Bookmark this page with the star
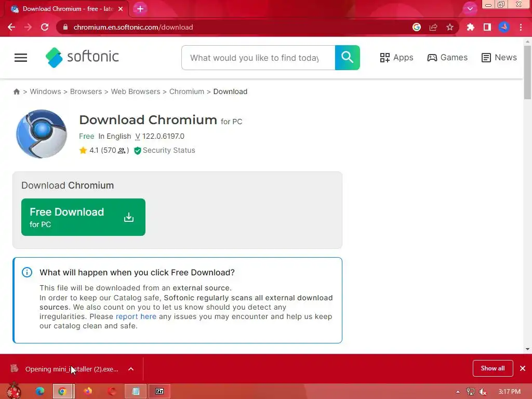 pos(450,27)
